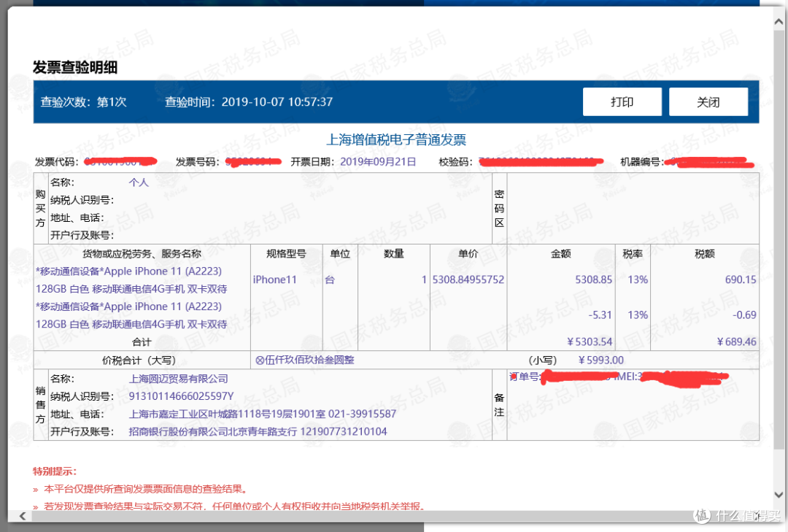Viewport: 788px width, 532px height.
Task: Click the 查验次数: 第1次 text
Action: point(83,102)
